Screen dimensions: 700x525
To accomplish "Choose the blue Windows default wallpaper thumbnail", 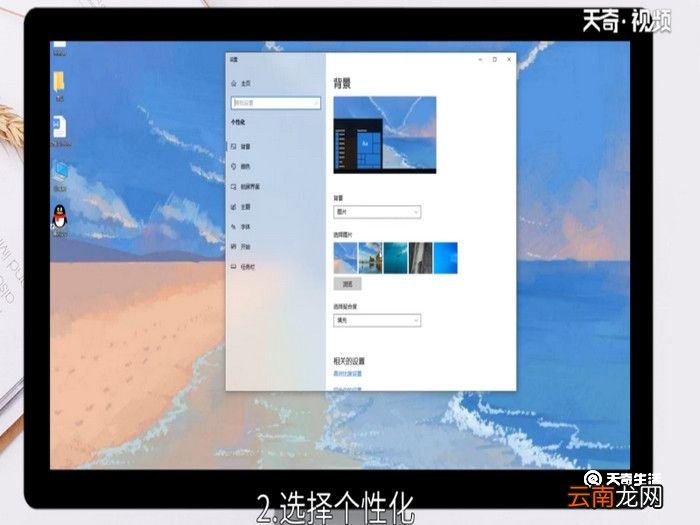I will [x=446, y=258].
